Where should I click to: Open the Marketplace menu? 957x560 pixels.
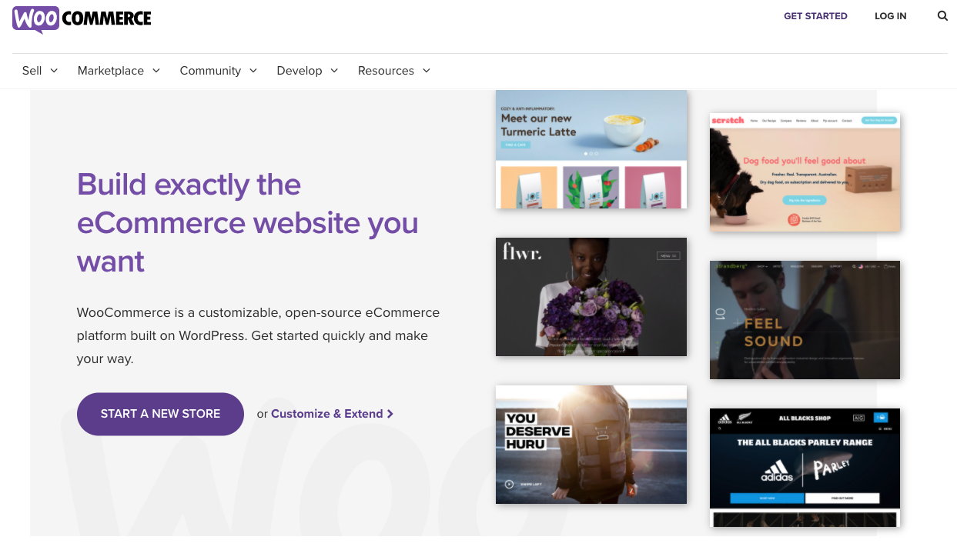[111, 71]
